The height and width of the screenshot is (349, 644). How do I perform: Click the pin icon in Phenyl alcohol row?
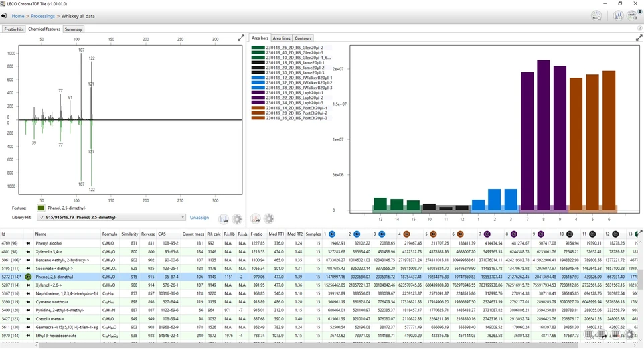coord(28,243)
